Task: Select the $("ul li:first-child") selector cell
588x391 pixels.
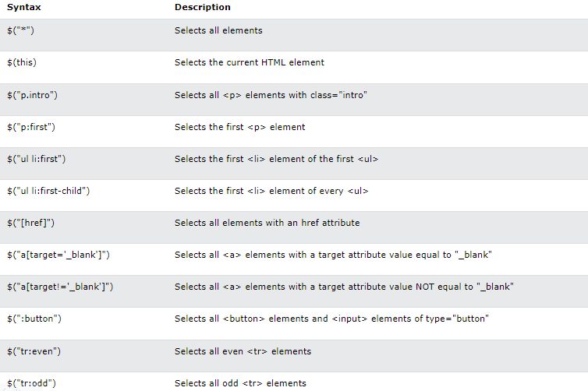Action: click(48, 191)
